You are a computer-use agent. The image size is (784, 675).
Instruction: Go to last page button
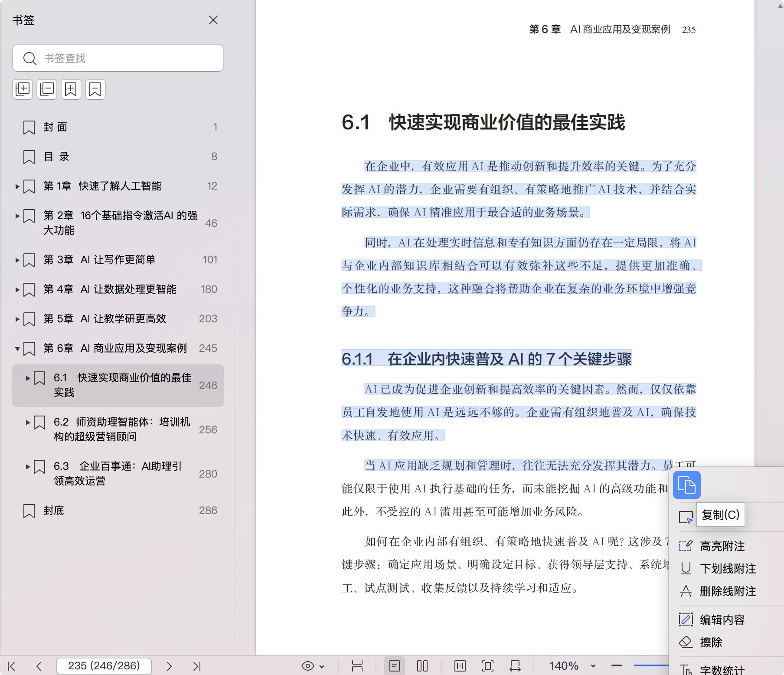(x=197, y=666)
